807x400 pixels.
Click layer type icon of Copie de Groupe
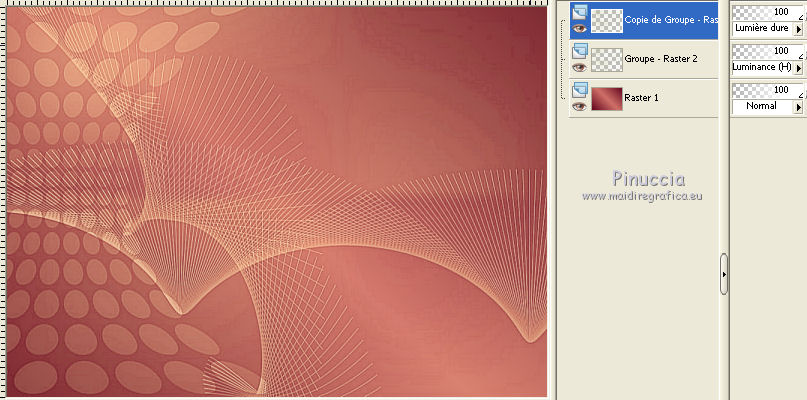(581, 12)
